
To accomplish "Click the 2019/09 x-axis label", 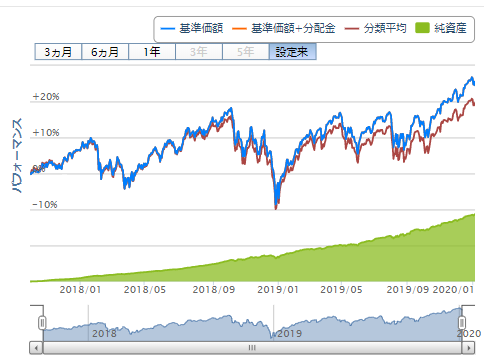I will coord(408,289).
